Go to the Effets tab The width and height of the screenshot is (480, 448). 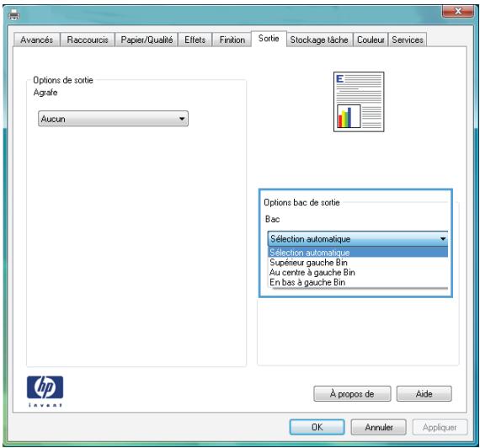click(x=195, y=40)
